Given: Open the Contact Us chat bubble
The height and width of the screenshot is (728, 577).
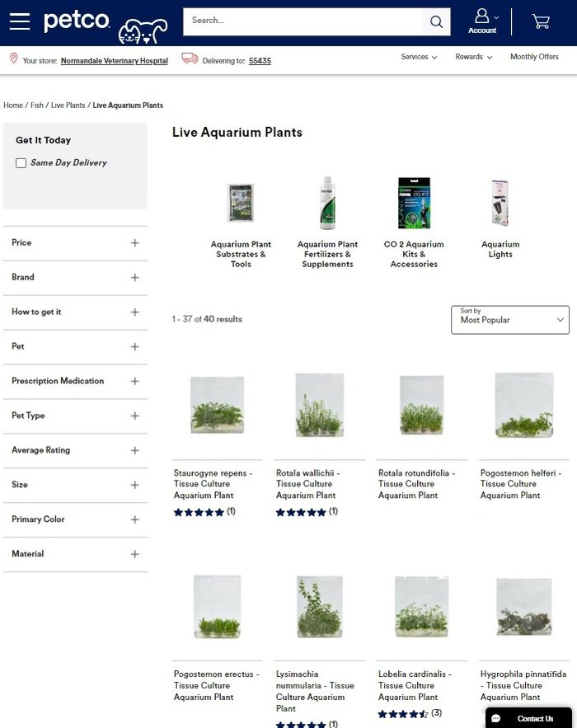Looking at the screenshot, I should coord(528,718).
